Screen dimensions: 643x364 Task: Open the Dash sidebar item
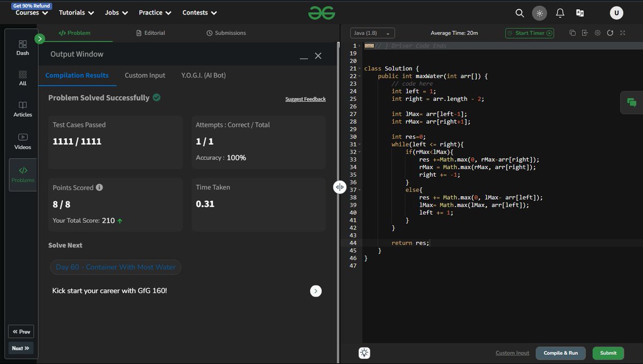(23, 48)
